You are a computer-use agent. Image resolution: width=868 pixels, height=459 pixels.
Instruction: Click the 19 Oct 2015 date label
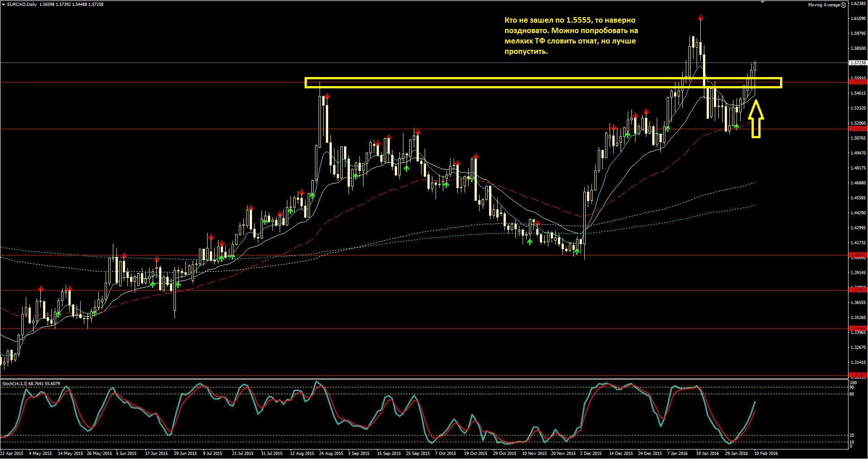pos(475,453)
